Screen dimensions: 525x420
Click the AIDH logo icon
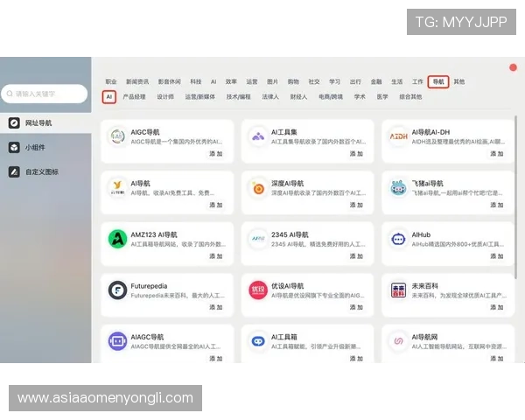[398, 136]
